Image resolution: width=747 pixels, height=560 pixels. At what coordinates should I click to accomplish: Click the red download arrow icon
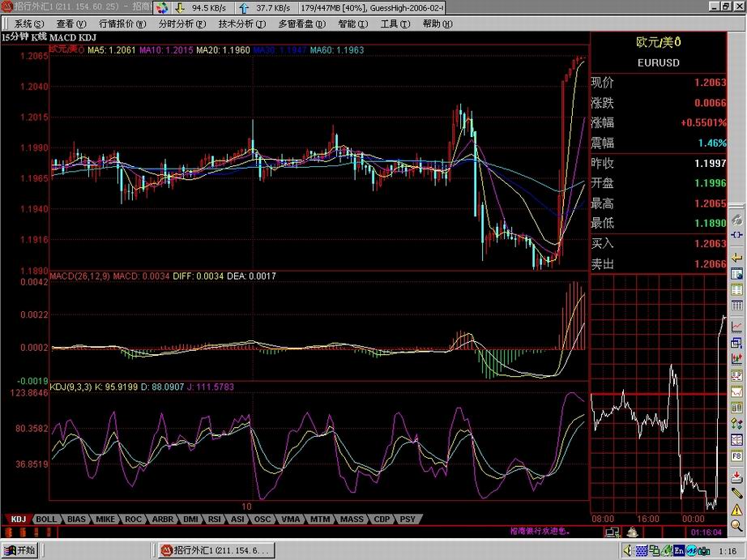click(737, 475)
